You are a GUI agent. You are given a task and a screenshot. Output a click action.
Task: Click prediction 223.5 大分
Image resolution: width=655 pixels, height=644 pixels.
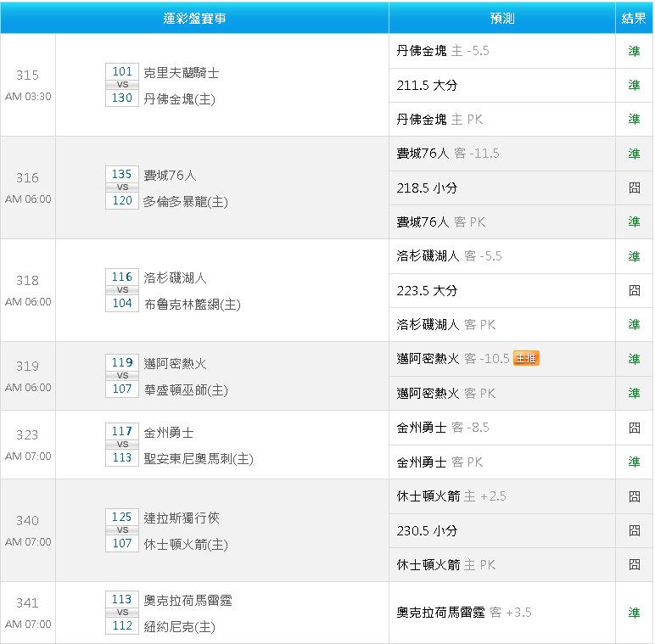427,291
